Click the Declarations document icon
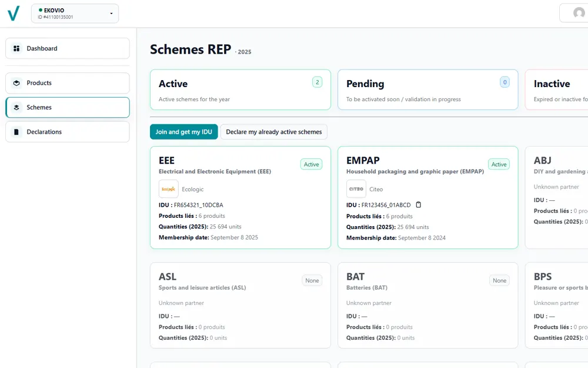The height and width of the screenshot is (368, 588). 16,132
